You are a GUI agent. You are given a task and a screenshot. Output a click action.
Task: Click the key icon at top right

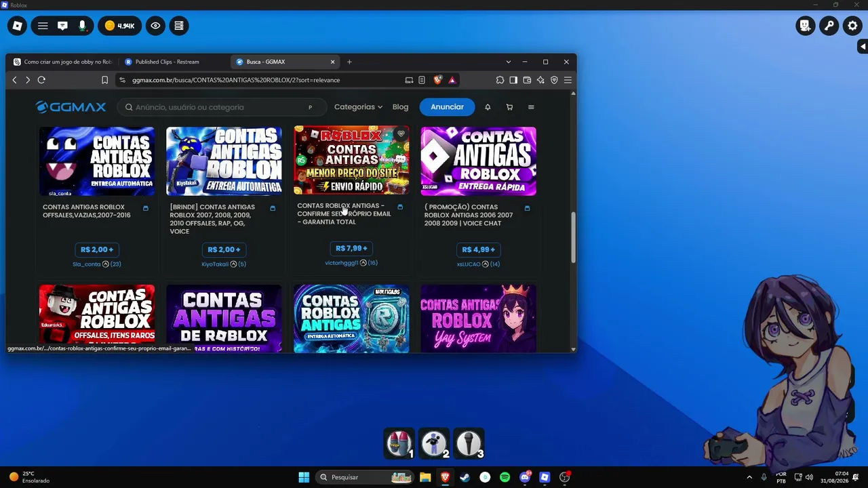[829, 26]
